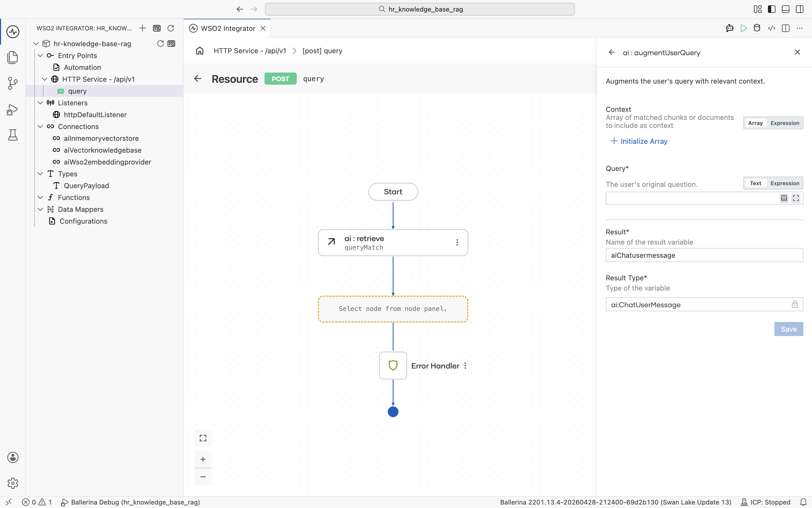Select the query resource in tree
812x508 pixels.
(104, 91)
